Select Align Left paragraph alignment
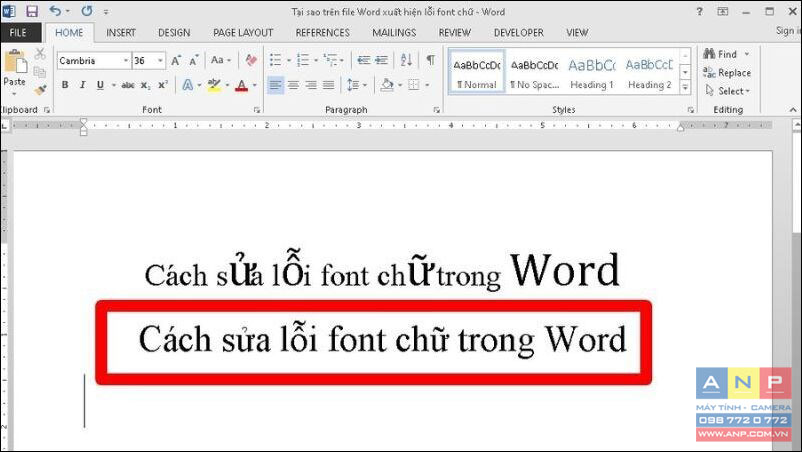 click(x=276, y=85)
